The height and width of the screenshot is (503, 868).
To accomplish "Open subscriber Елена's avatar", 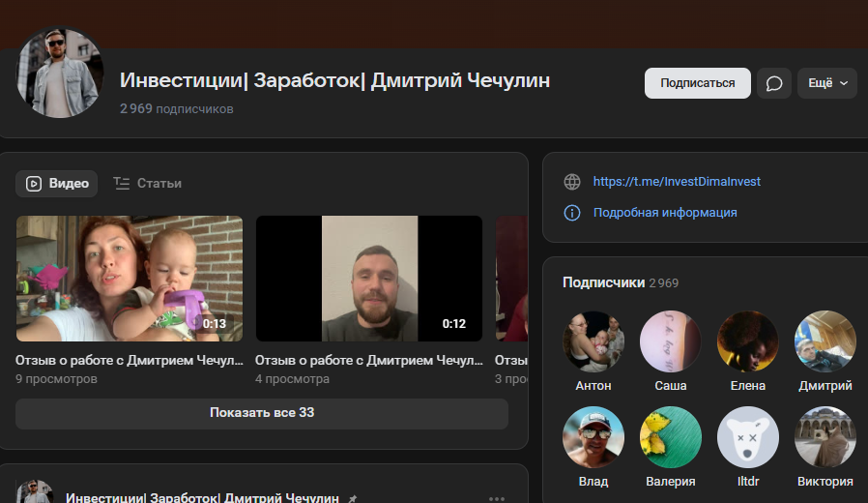I will 748,341.
